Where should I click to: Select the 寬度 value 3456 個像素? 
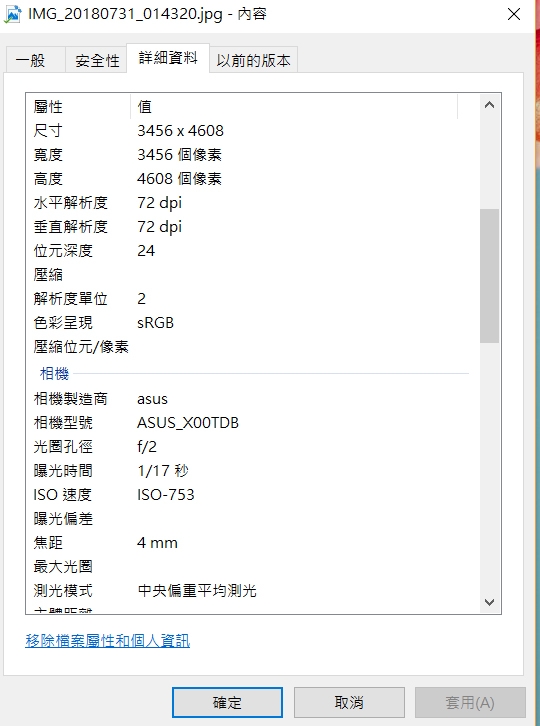point(179,155)
